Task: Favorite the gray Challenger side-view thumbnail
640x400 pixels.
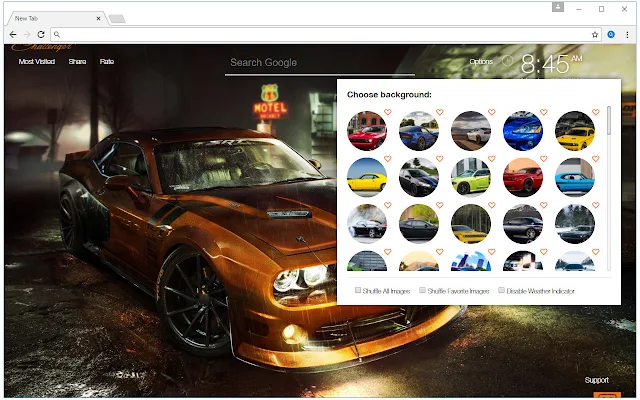Action: click(544, 205)
